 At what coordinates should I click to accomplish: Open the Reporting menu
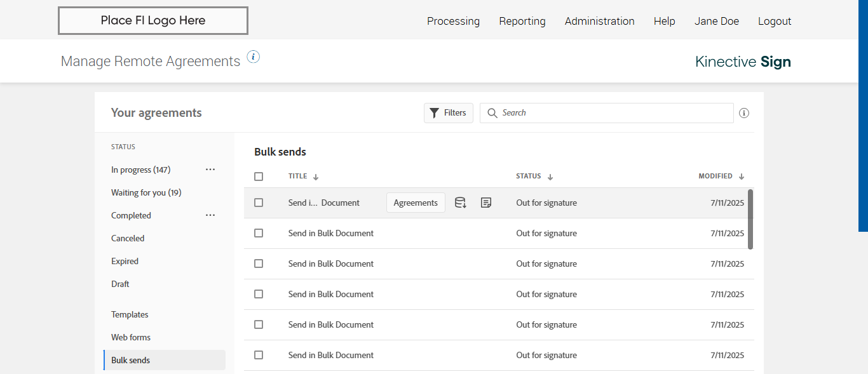[522, 21]
